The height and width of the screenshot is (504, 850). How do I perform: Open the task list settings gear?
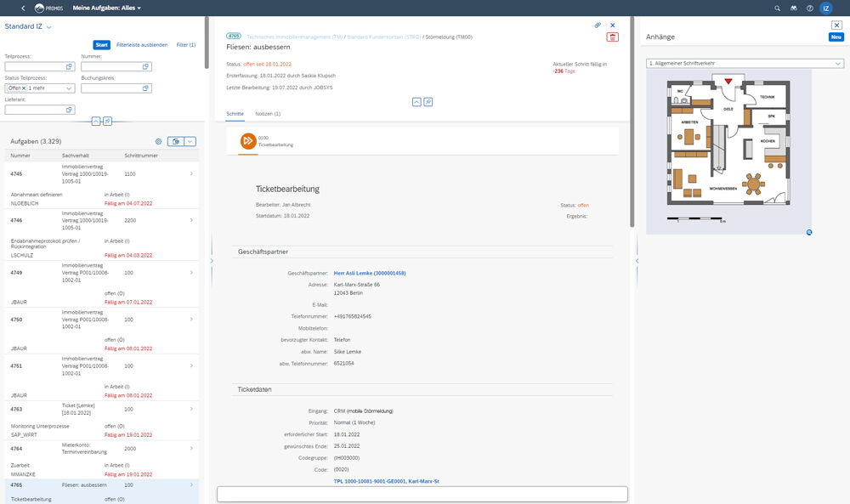[158, 141]
